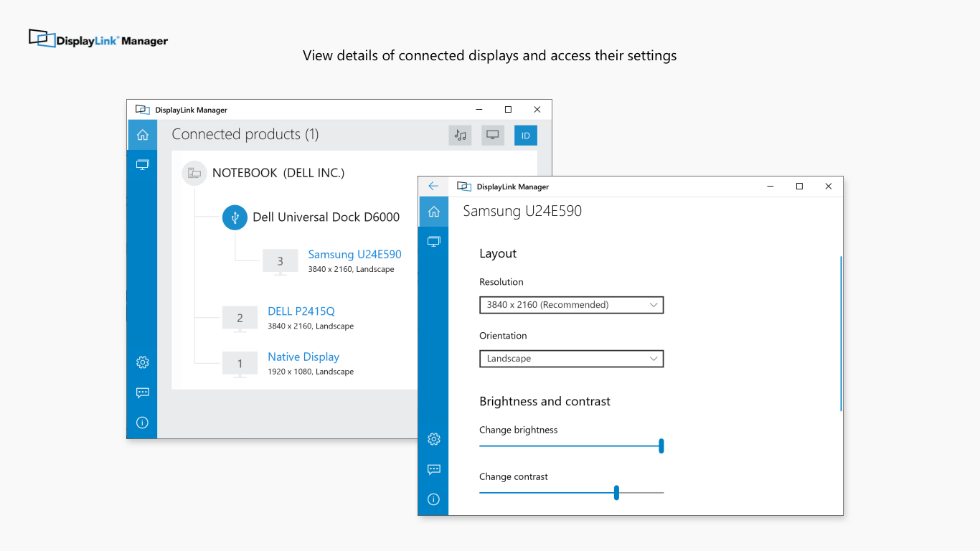Open audio settings from the toolbar
The width and height of the screenshot is (980, 551).
460,135
